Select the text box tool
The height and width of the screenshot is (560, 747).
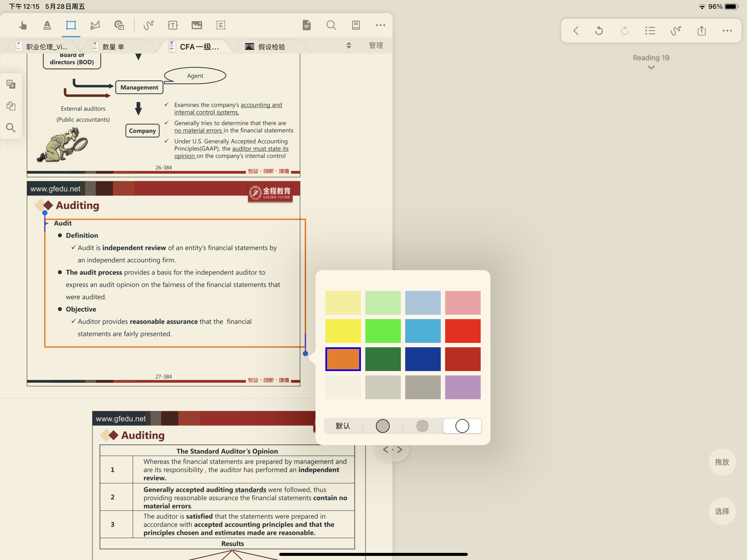[173, 25]
